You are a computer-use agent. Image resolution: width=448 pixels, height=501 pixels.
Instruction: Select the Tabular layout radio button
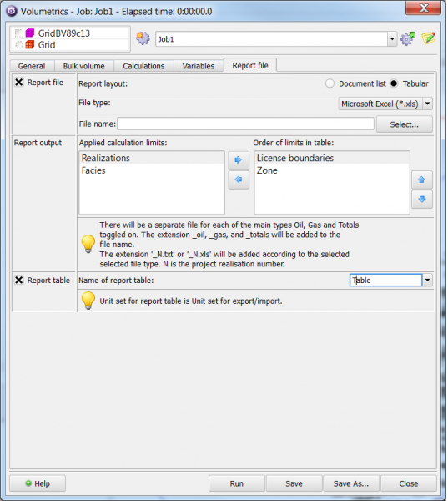(394, 83)
